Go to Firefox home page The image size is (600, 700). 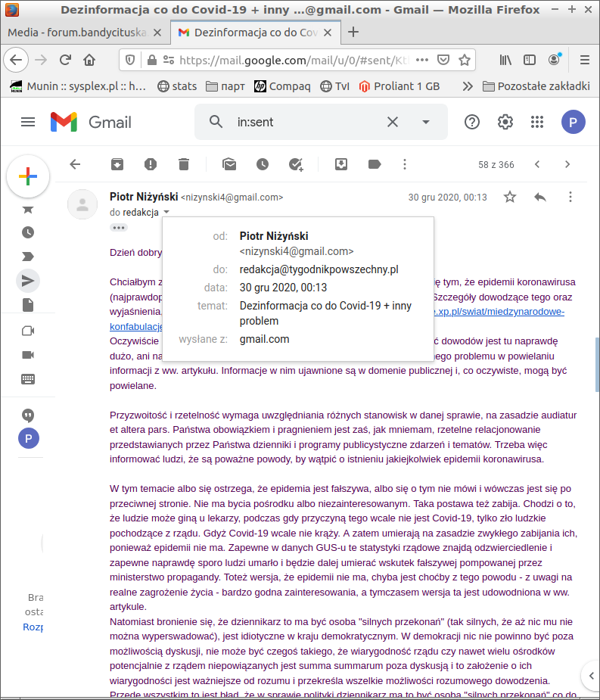(x=89, y=60)
